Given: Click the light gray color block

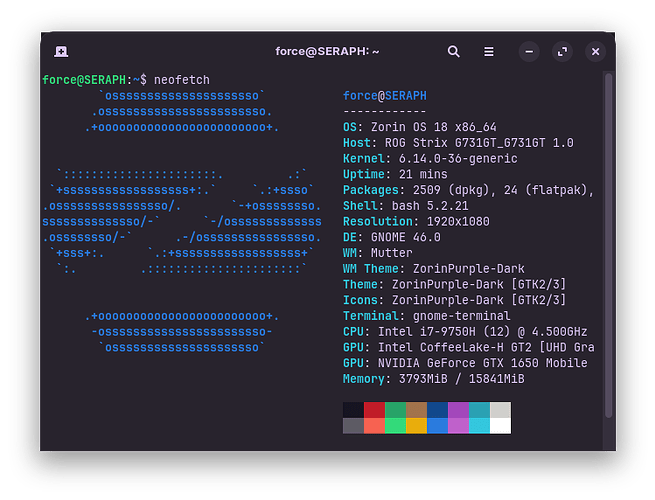Looking at the screenshot, I should click(x=500, y=410).
